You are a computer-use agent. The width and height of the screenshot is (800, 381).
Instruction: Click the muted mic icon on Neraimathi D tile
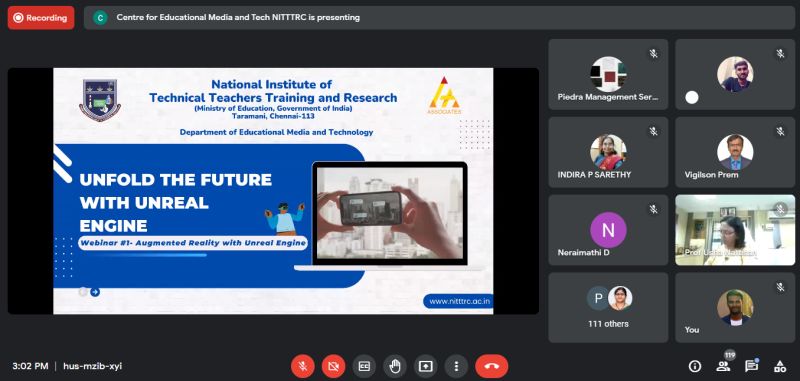click(653, 209)
